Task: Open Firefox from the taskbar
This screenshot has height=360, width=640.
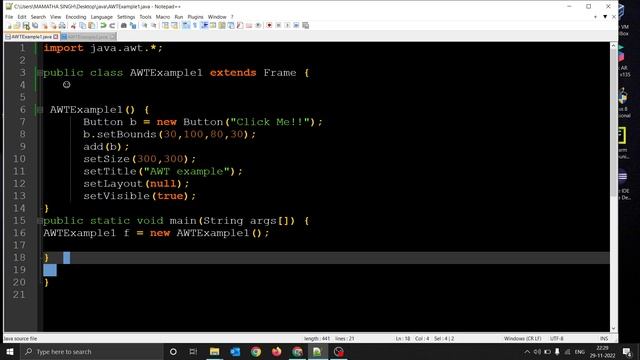Action: coord(276,351)
